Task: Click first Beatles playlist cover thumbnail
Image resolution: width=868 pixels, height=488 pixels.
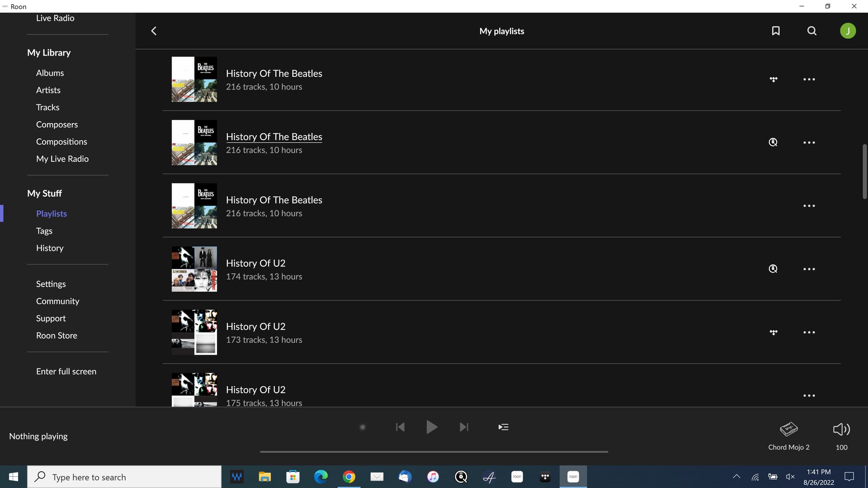Action: (x=194, y=79)
